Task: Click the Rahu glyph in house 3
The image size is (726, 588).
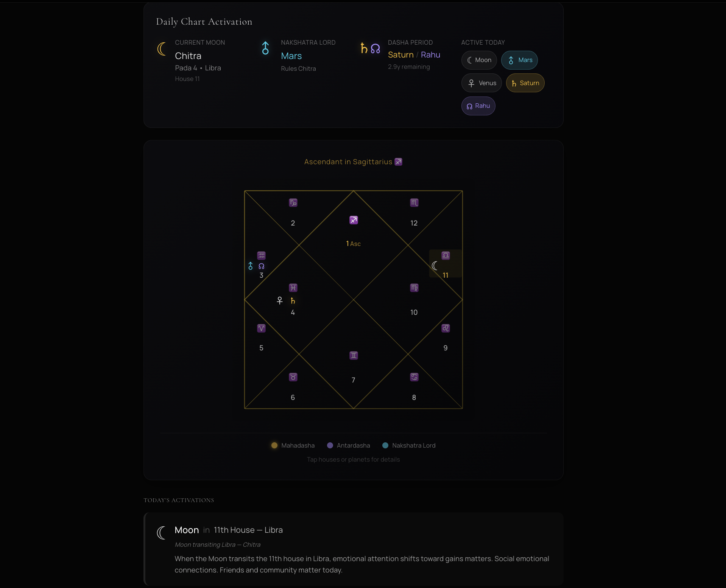Action: coord(261,266)
